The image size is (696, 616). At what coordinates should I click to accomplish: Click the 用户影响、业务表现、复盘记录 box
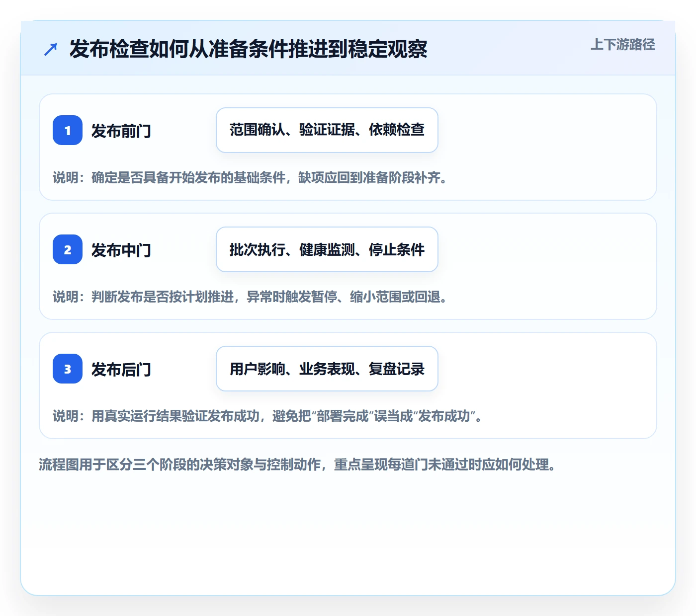327,369
